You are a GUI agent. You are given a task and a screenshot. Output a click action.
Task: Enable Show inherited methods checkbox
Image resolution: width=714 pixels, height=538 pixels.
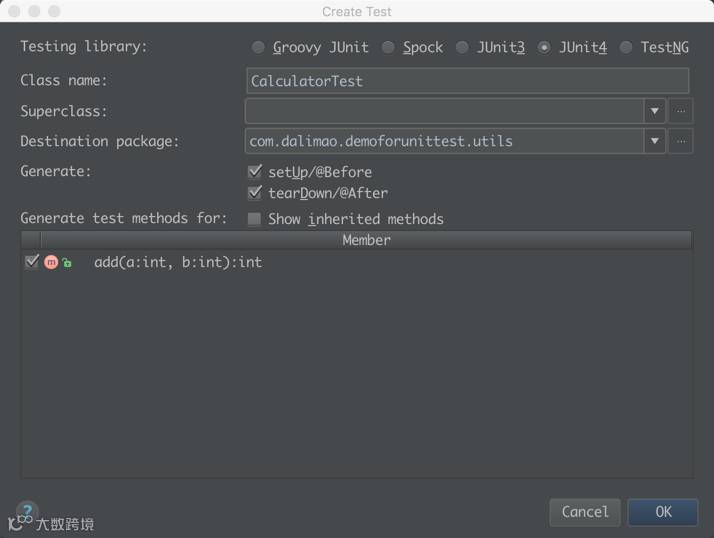point(254,219)
